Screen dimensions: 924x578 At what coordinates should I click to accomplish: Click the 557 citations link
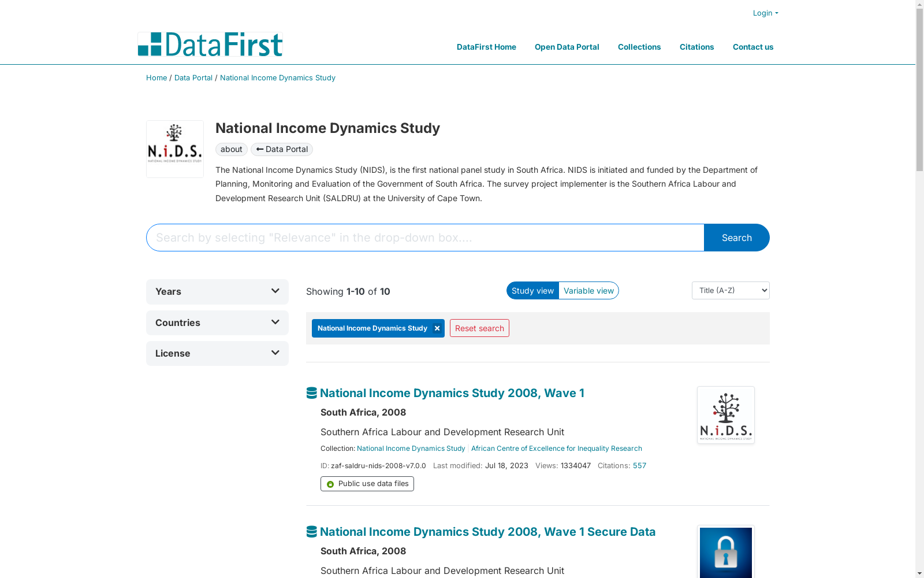coord(639,466)
